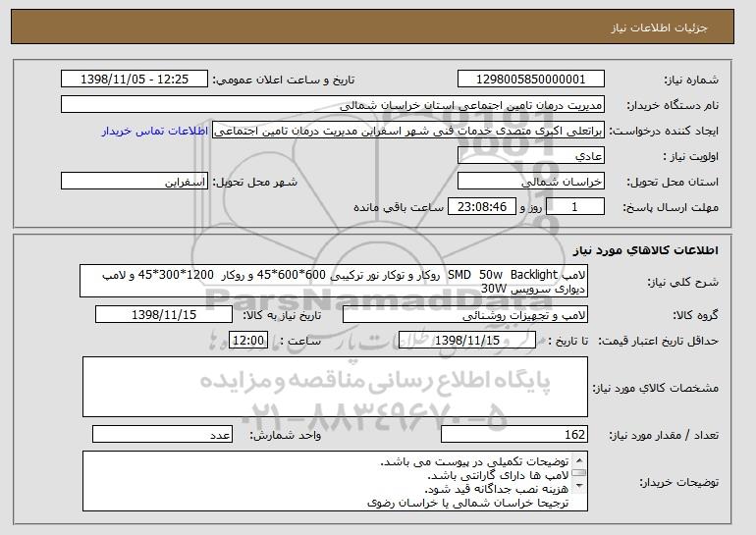Click the label مشخصات کالای مورد نیاز
The height and width of the screenshot is (535, 756).
click(x=655, y=388)
